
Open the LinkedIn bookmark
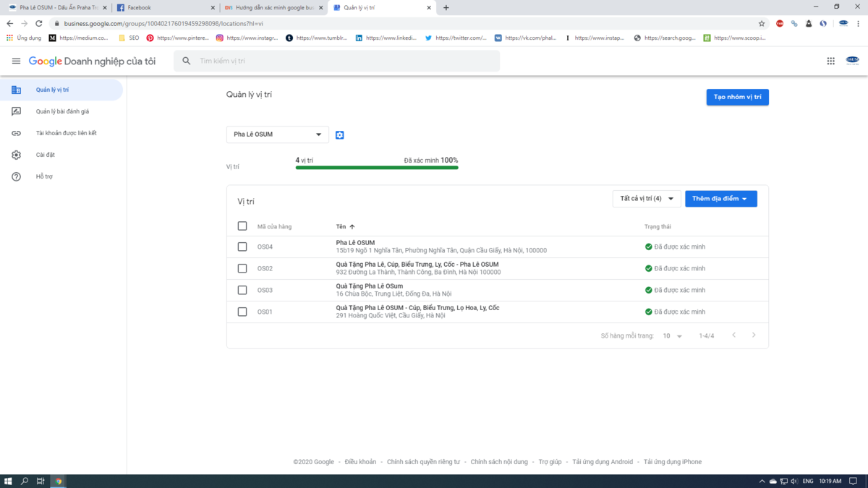386,38
